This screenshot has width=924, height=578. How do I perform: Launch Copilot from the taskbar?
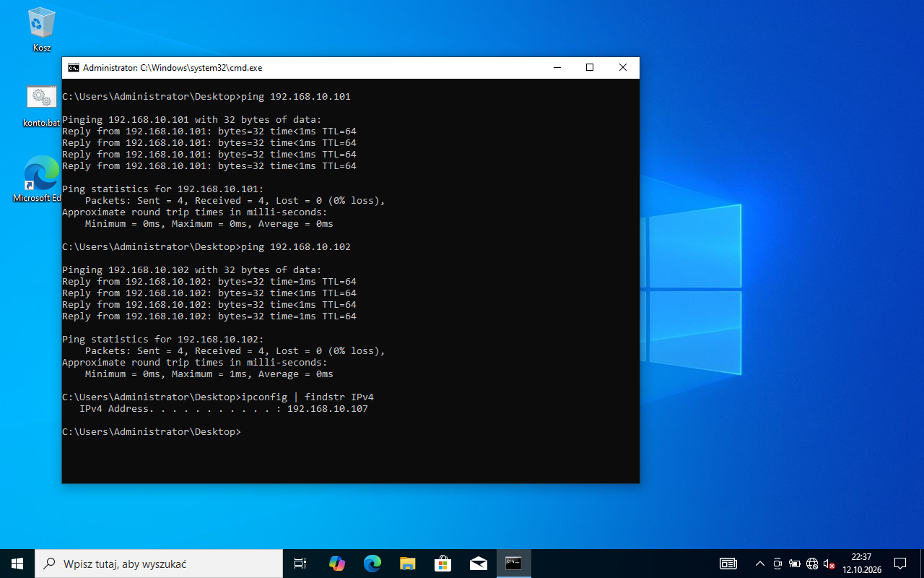click(x=337, y=564)
